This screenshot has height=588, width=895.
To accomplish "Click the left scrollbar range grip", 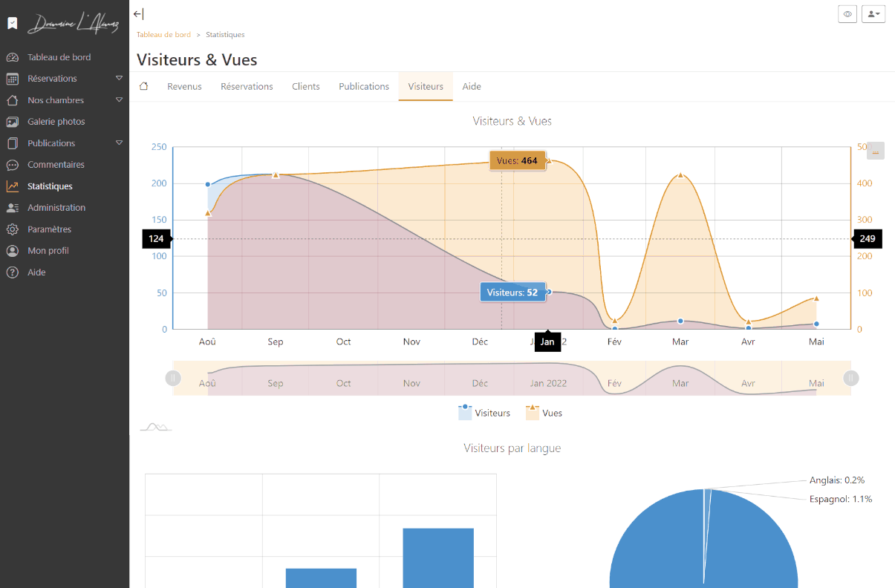I will (173, 378).
